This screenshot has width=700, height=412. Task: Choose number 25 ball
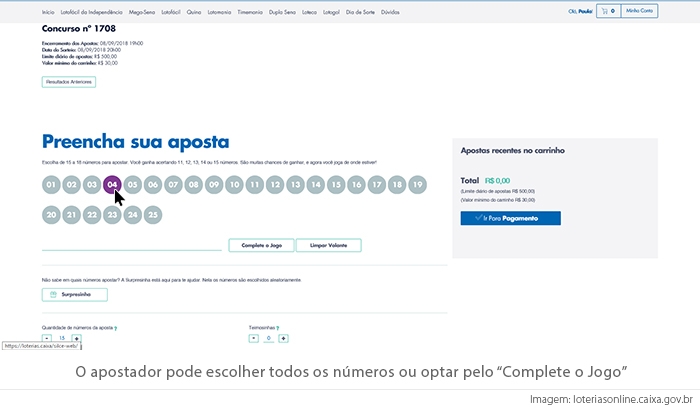coord(152,215)
